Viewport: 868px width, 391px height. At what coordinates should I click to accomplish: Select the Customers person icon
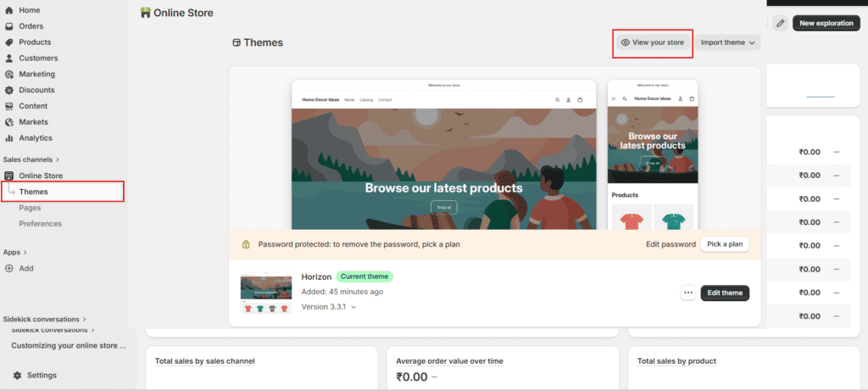tap(9, 59)
